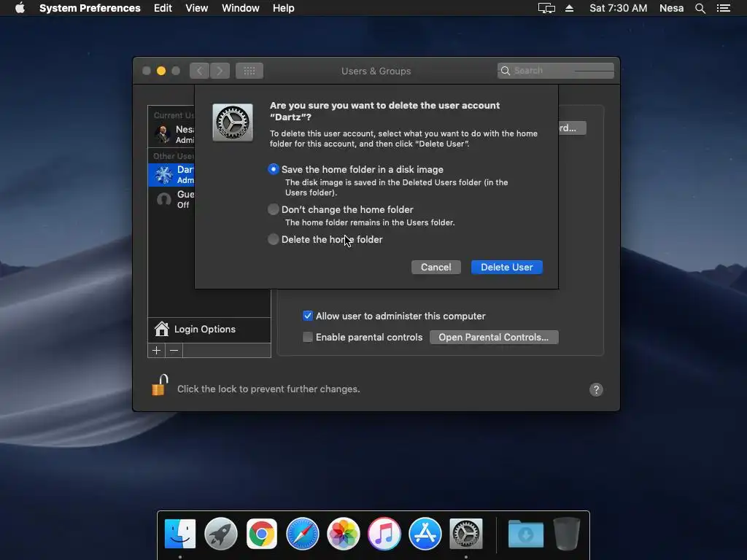Click the Delete User button
Image resolution: width=747 pixels, height=560 pixels.
coord(507,267)
